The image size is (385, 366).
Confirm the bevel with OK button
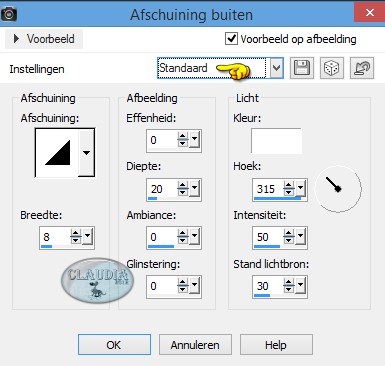click(x=114, y=345)
